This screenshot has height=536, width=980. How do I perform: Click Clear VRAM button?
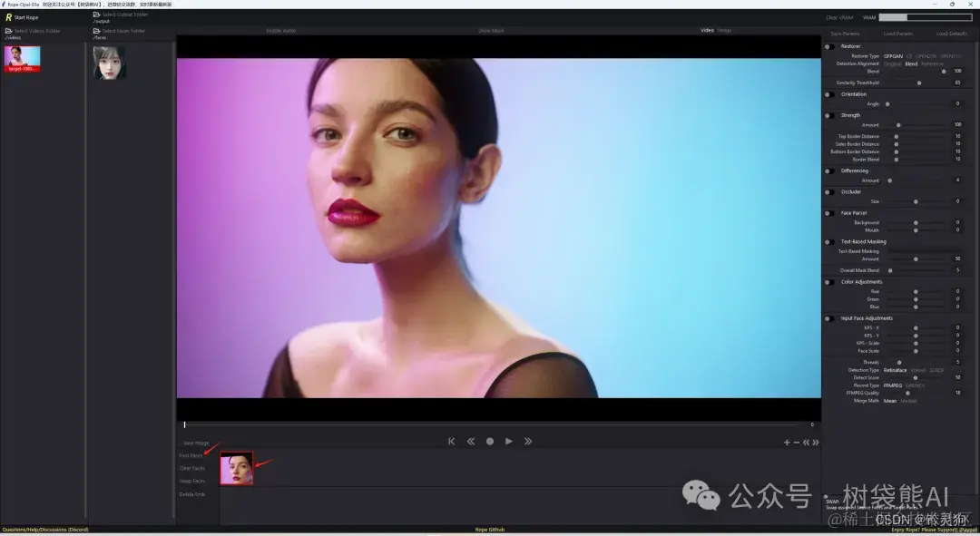point(839,17)
